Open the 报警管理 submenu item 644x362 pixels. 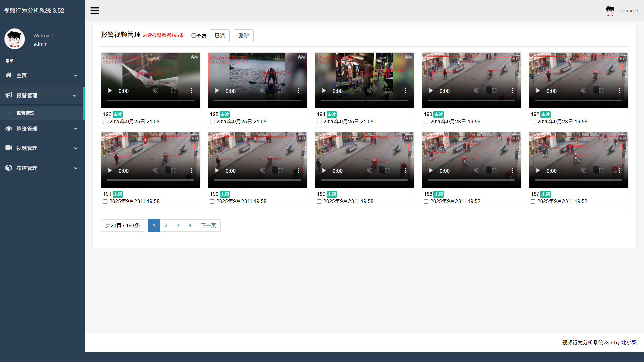click(x=25, y=113)
